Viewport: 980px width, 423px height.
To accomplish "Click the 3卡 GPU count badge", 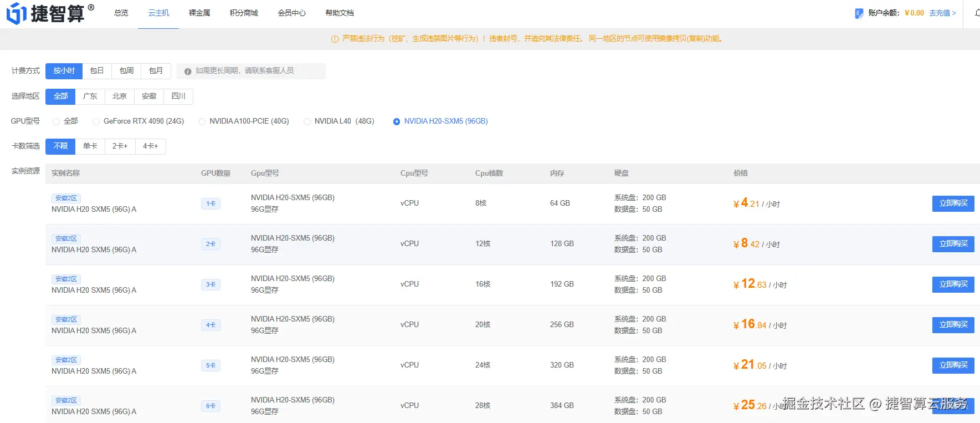I will point(211,285).
